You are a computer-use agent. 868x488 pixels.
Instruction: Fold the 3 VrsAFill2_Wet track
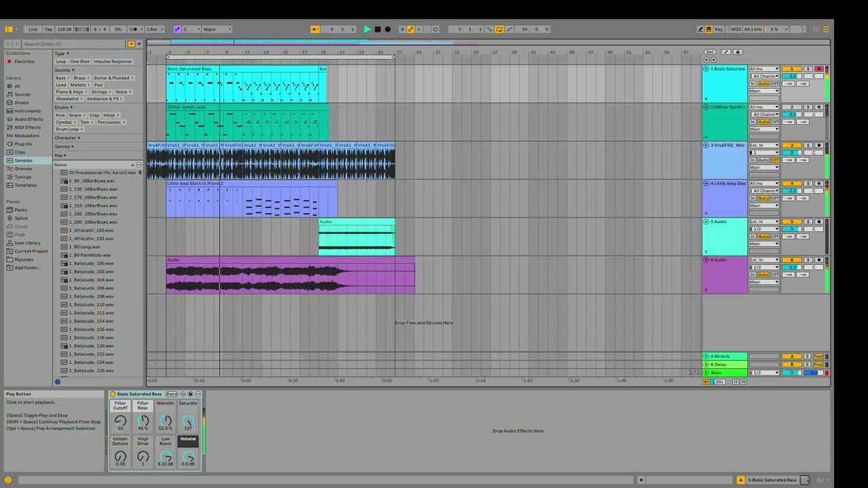tap(706, 146)
